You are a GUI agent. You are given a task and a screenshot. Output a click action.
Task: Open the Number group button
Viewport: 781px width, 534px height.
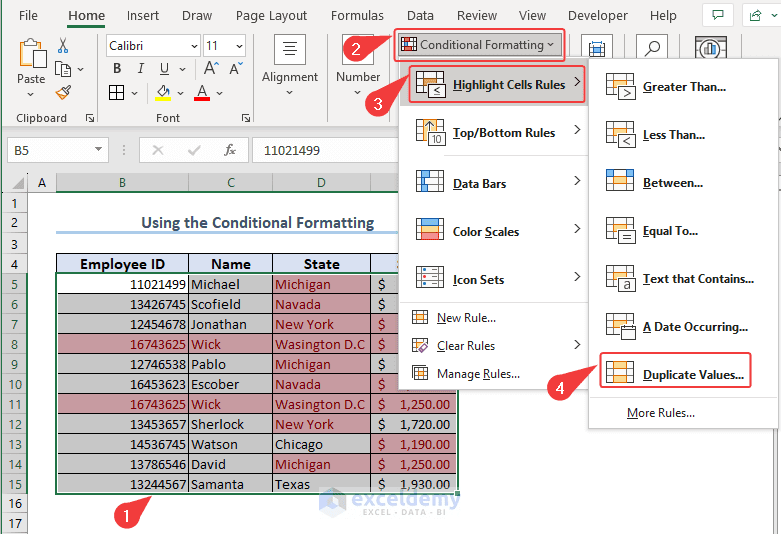pyautogui.click(x=358, y=65)
